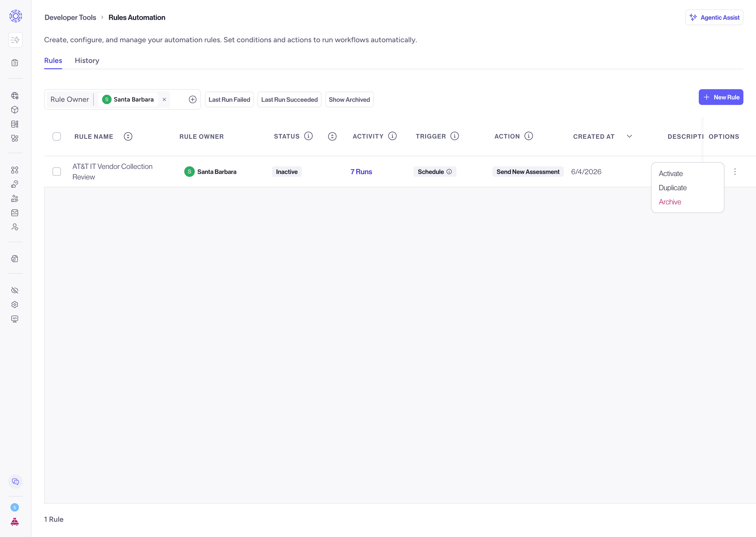
Task: Click the 1 Rule count label
Action: pos(54,519)
